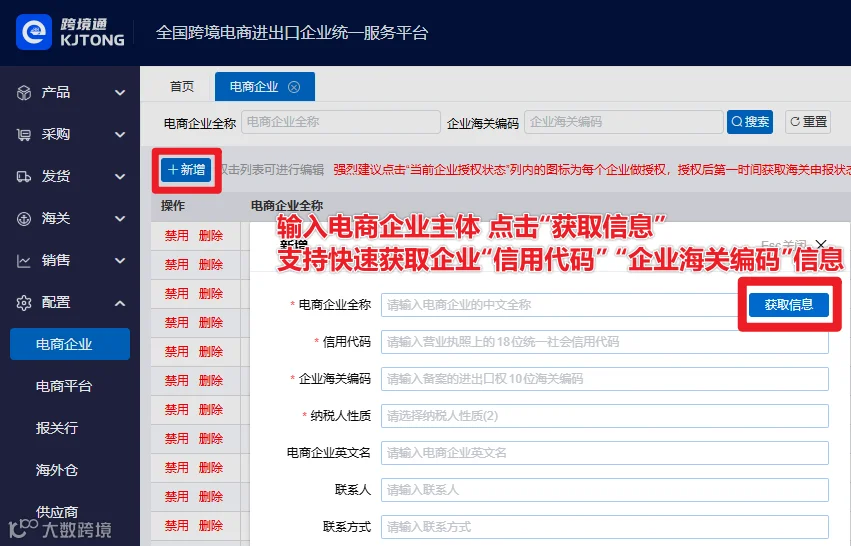Viewport: 851px width, 546px height.
Task: Click the 海关 sidebar icon
Action: pos(24,219)
